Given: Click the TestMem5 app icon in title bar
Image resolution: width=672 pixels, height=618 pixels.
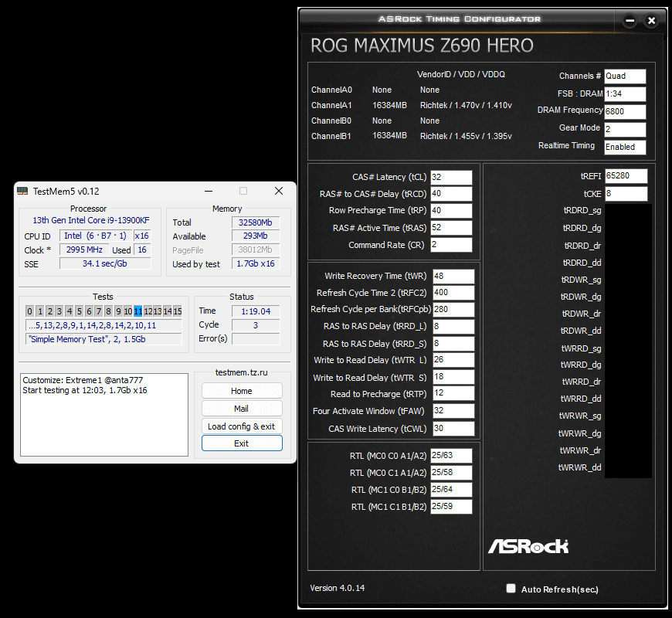Looking at the screenshot, I should (22, 191).
